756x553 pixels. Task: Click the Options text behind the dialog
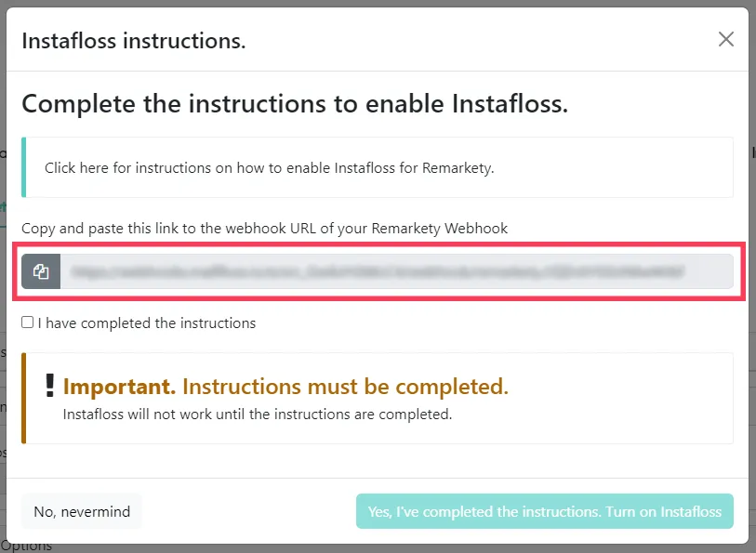pos(27,547)
